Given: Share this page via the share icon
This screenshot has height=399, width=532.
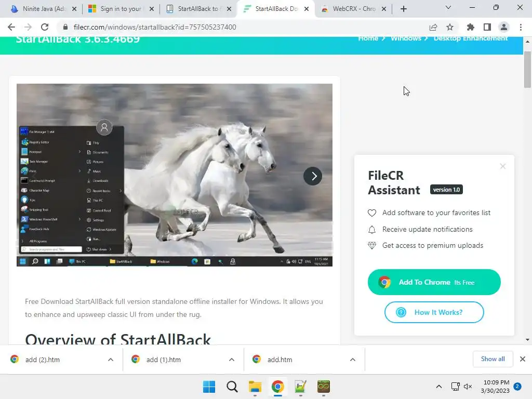Looking at the screenshot, I should [x=433, y=27].
